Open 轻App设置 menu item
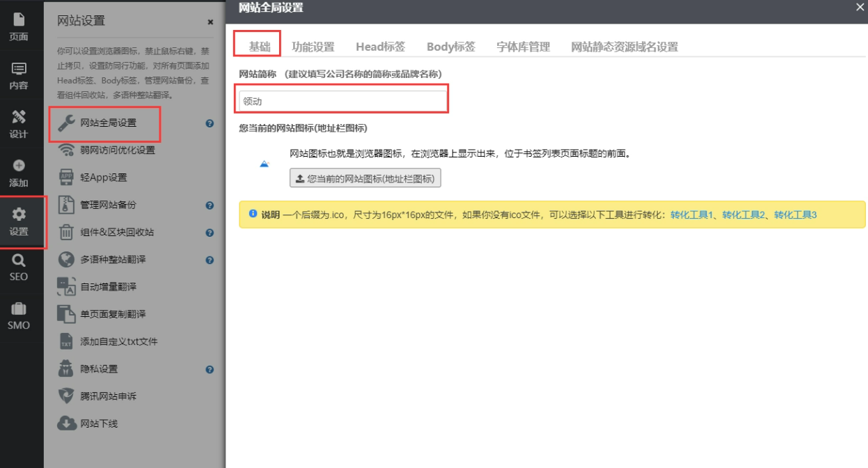The image size is (868, 468). click(103, 178)
